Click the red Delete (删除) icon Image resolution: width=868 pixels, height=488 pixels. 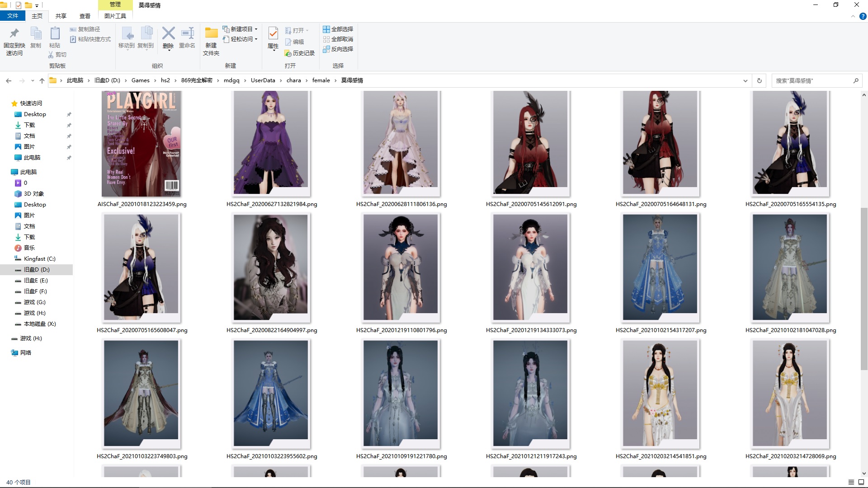(x=168, y=33)
